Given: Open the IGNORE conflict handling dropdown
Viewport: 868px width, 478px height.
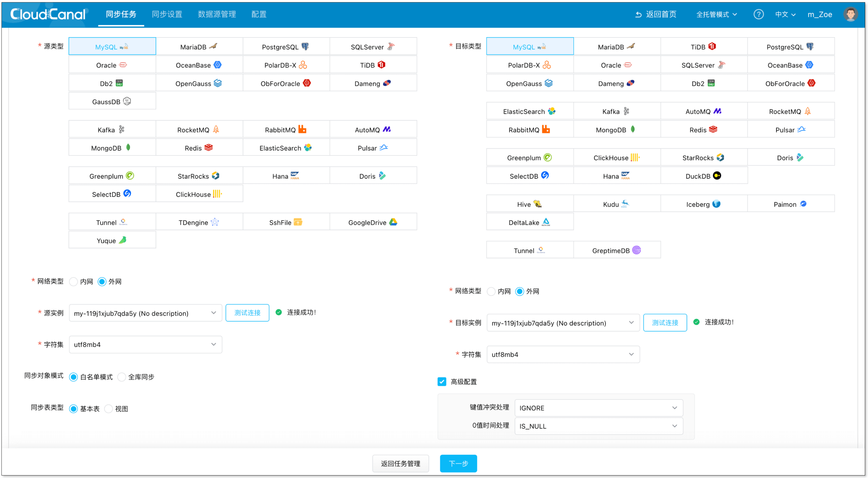Looking at the screenshot, I should point(598,408).
